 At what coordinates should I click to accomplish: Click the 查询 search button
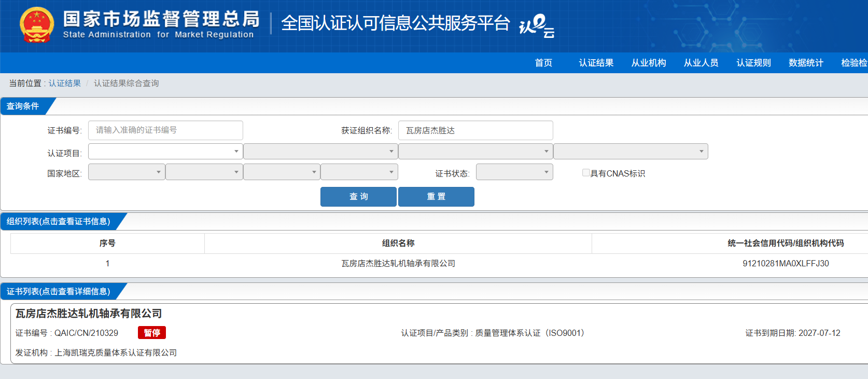click(358, 197)
